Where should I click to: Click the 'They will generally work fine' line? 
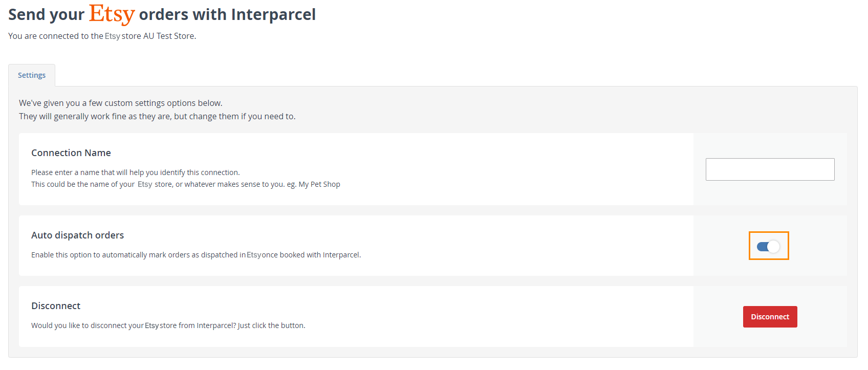157,116
